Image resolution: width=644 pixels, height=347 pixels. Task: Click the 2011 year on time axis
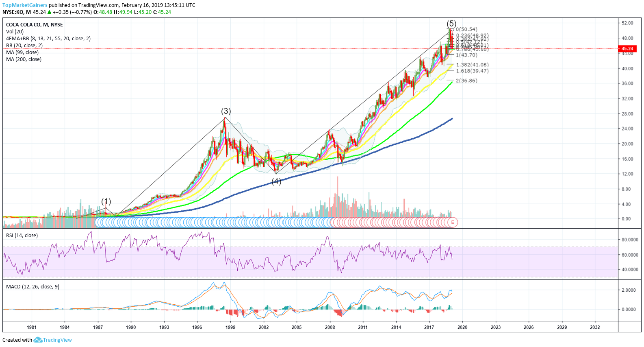coord(363,327)
